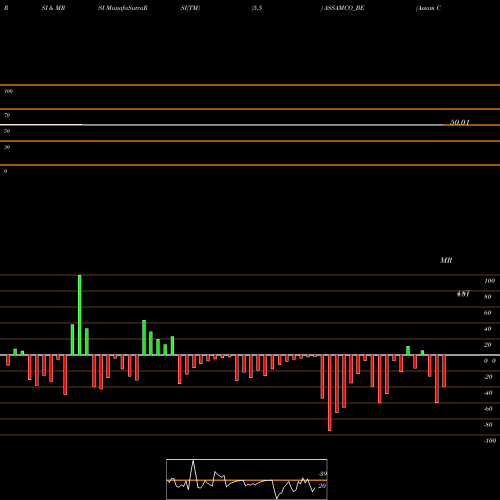The width and height of the screenshot is (500, 500).
Task: Click the -80 label on MR axis
Action: [488, 425]
